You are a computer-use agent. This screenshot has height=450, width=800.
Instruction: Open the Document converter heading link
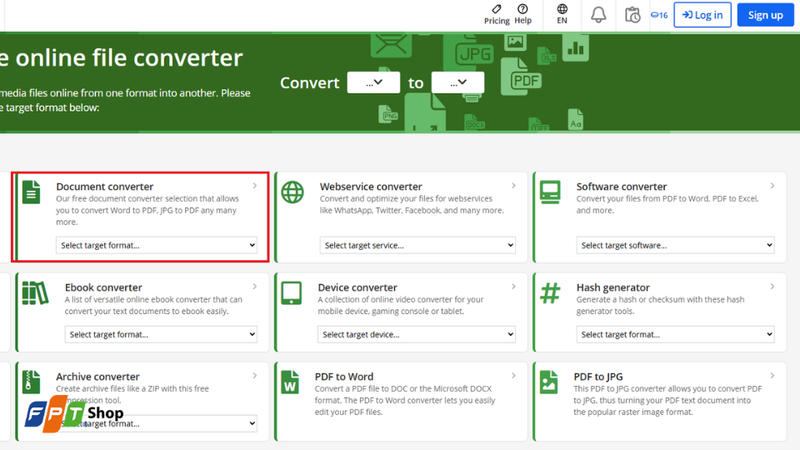105,187
